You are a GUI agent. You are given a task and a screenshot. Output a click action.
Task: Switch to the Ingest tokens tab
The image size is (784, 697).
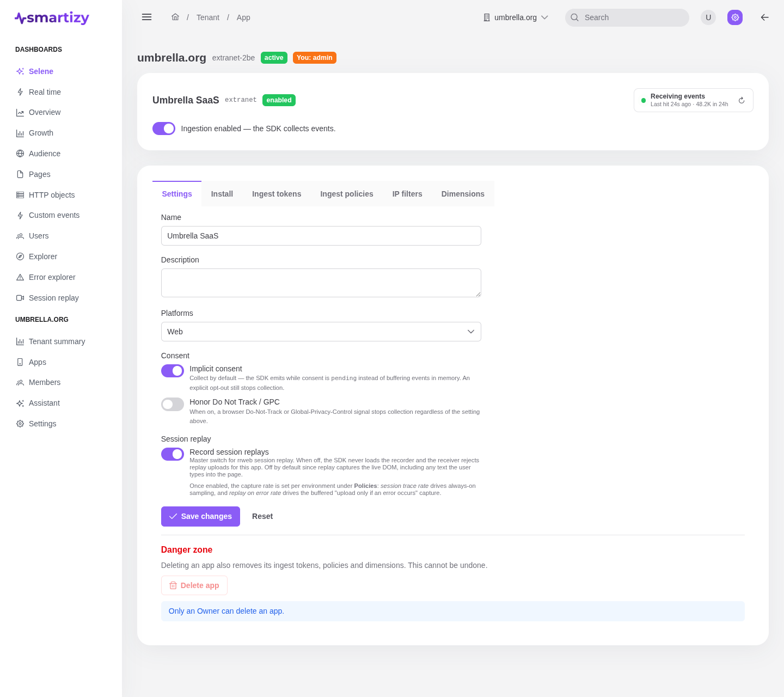pyautogui.click(x=277, y=194)
